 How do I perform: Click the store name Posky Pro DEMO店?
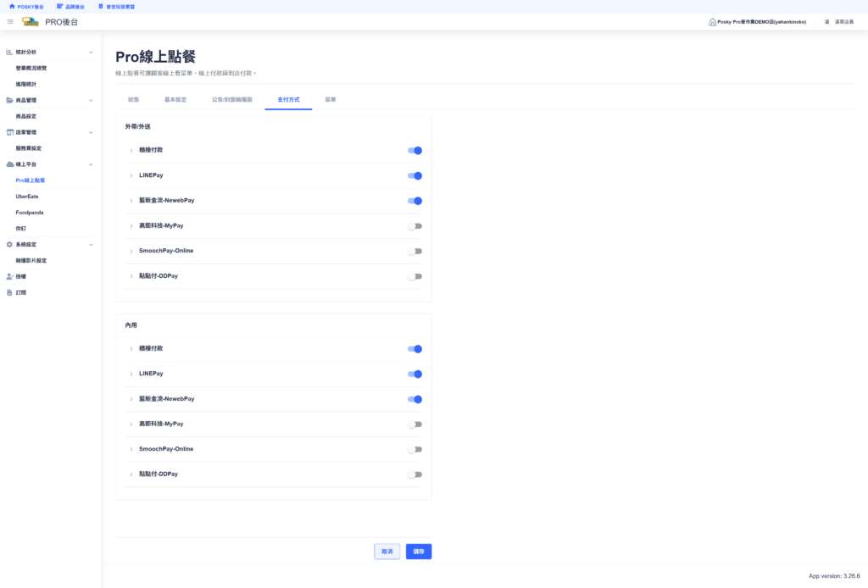click(x=762, y=22)
